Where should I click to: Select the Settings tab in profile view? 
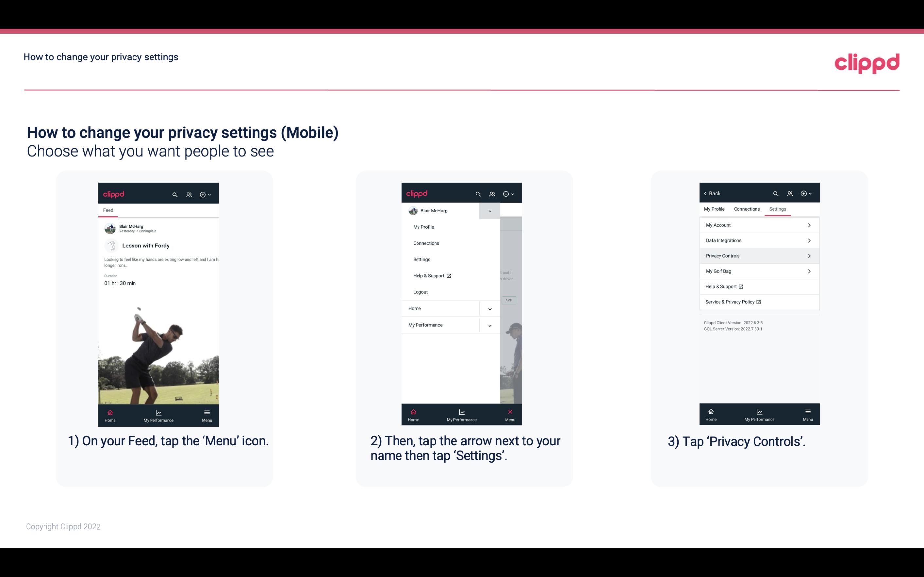[777, 209]
